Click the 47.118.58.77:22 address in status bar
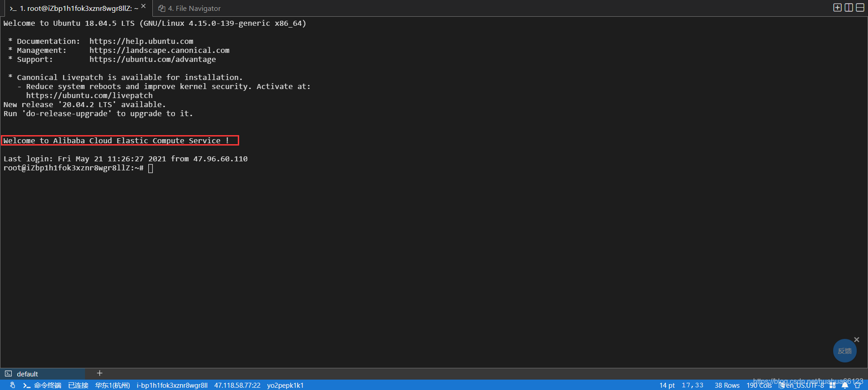The height and width of the screenshot is (390, 868). pos(237,385)
